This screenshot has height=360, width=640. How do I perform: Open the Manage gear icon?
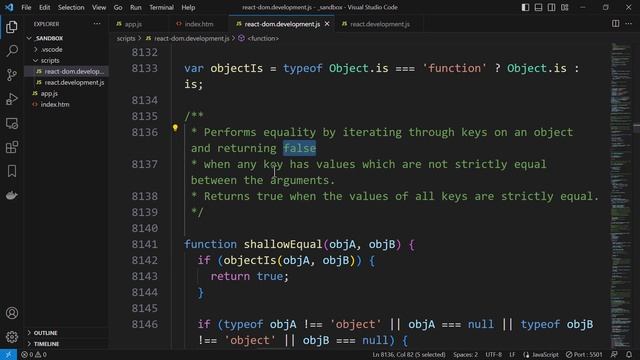click(12, 337)
